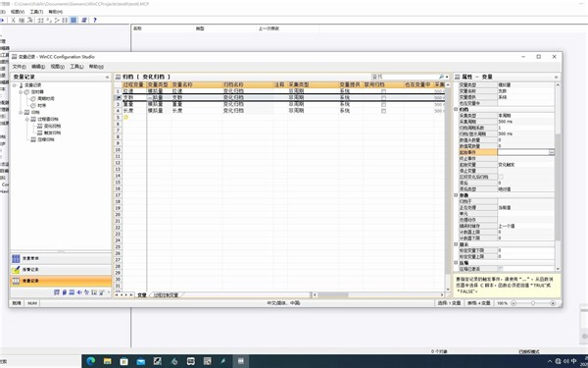The image size is (588, 368).
Task: Click the help question mark in WinCC Explorer toolbar
Action: [x=94, y=20]
